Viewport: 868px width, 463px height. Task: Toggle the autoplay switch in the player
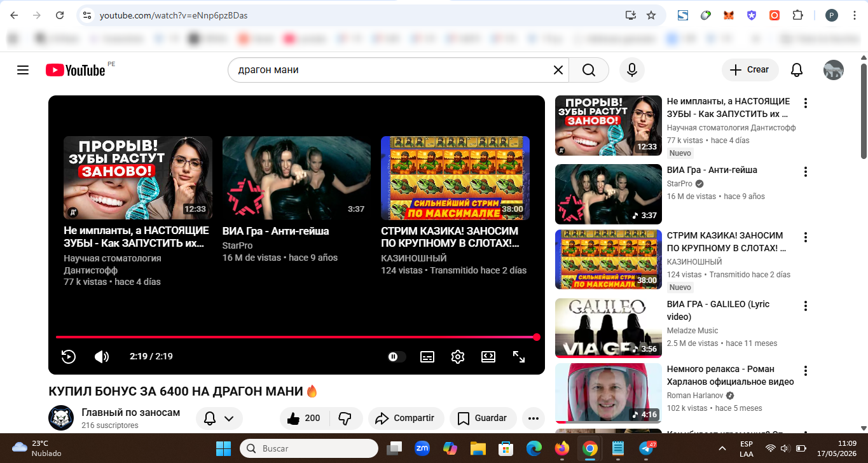(397, 357)
